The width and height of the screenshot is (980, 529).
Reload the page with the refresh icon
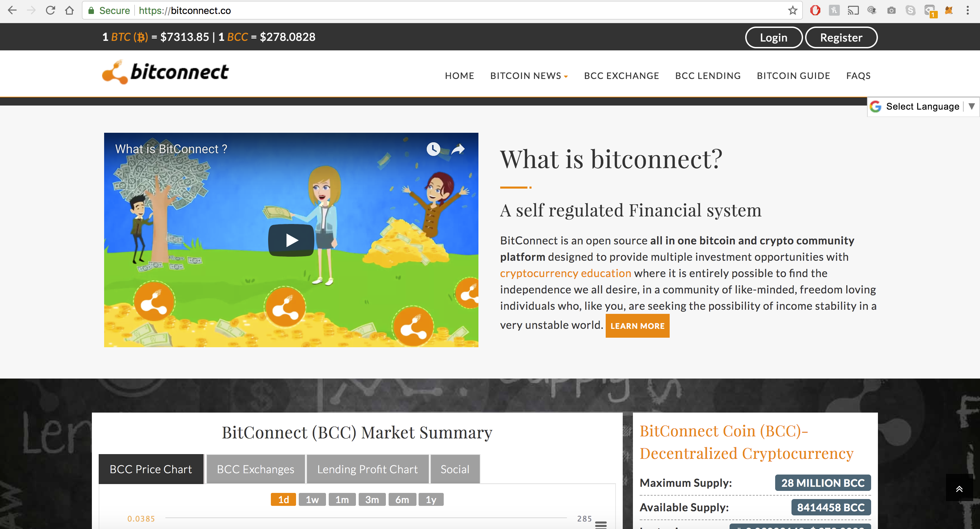[50, 10]
